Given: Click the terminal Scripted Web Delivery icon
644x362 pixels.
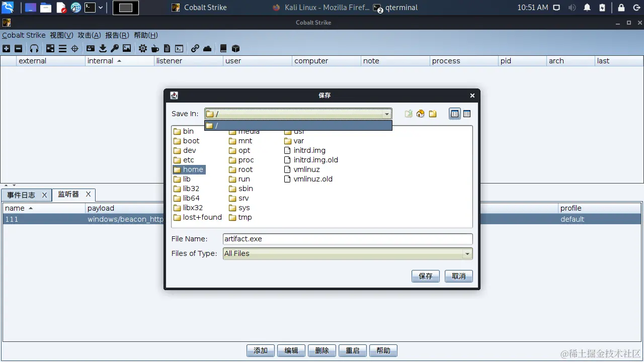Looking at the screenshot, I should (179, 49).
